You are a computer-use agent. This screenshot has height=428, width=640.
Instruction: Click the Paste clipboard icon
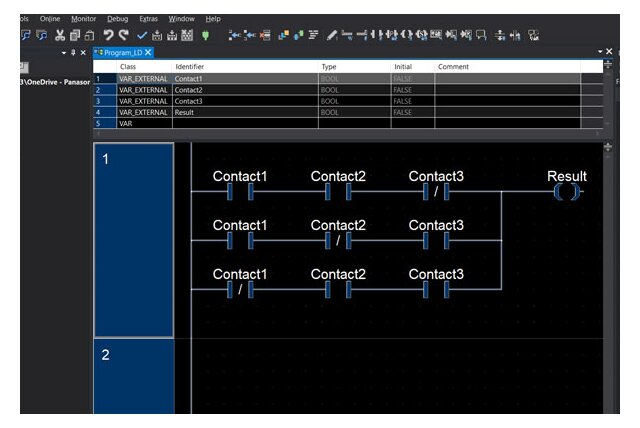pos(89,36)
